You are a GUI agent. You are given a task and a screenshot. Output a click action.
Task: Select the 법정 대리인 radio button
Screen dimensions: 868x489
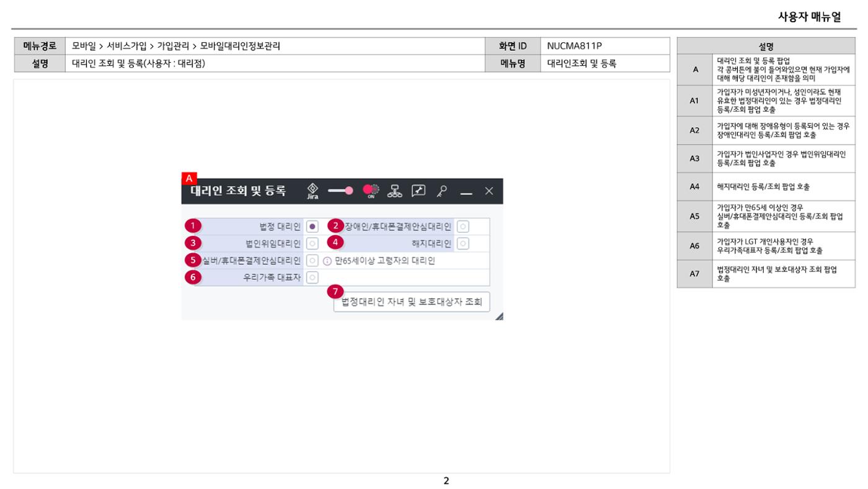point(313,227)
